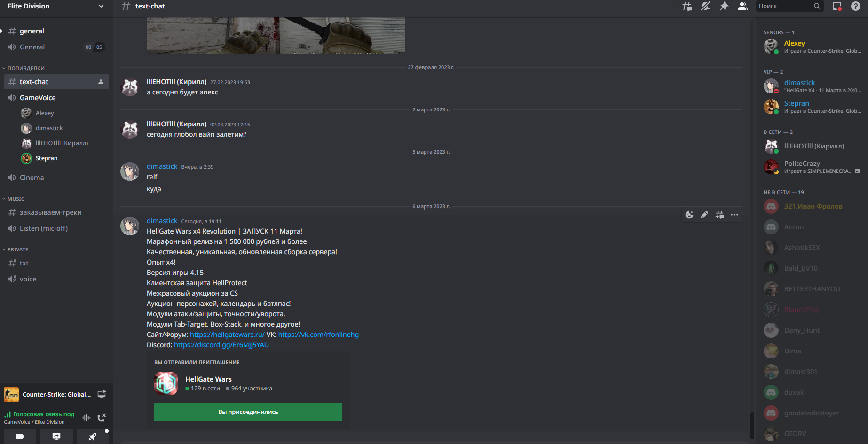Select GameVoice voice channel
868x444 pixels.
[x=56, y=98]
